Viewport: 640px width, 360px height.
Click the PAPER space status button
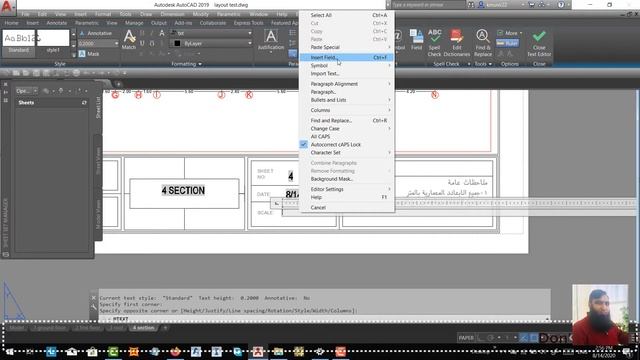(466, 338)
